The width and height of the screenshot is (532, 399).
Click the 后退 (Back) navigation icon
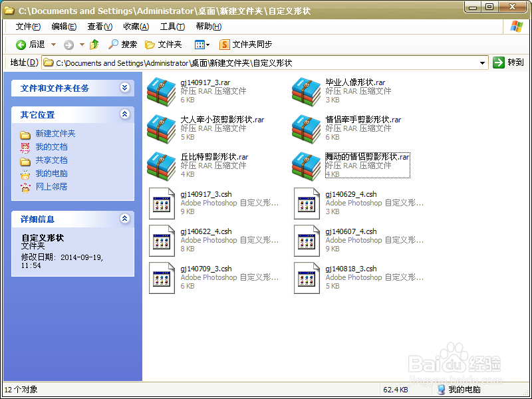pyautogui.click(x=19, y=45)
